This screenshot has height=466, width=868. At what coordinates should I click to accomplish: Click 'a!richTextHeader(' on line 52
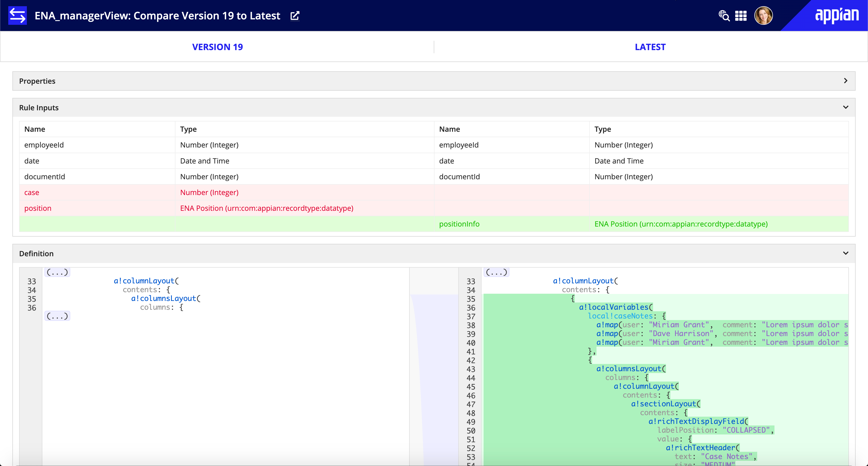click(x=703, y=447)
